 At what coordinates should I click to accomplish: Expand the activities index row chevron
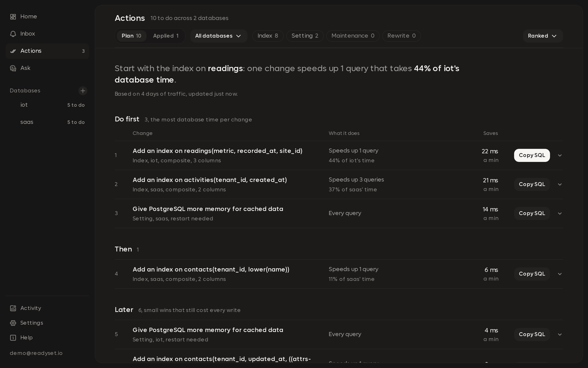click(x=560, y=184)
